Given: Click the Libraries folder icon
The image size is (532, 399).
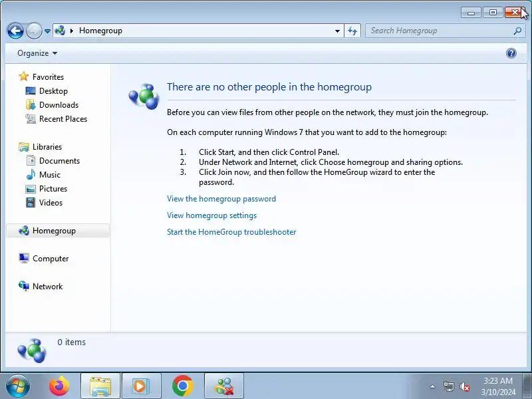Looking at the screenshot, I should click(24, 146).
